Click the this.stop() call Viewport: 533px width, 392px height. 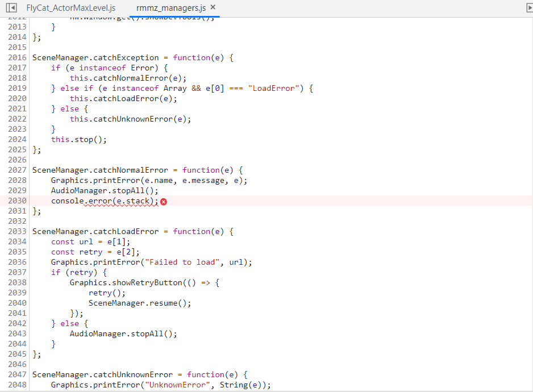79,139
